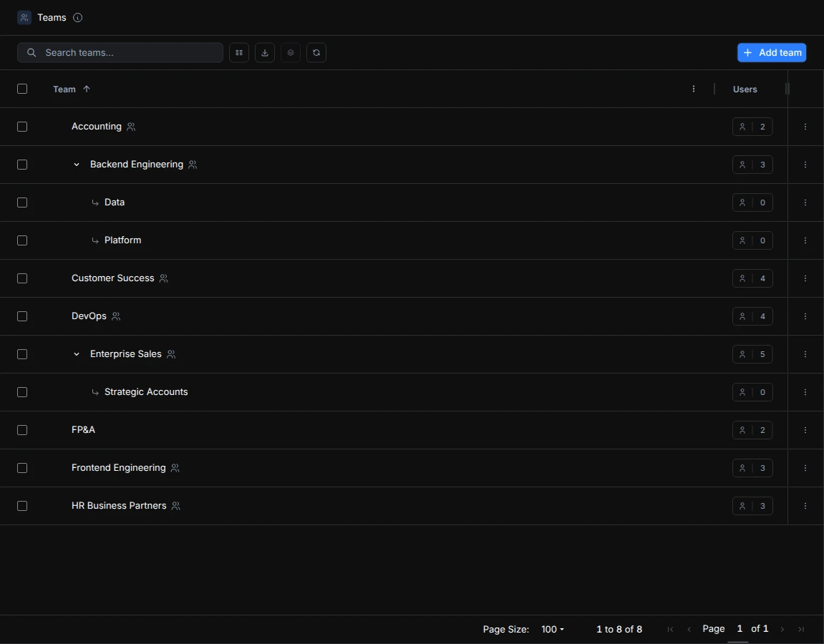
Task: Select the Data sub-team name
Action: [115, 203]
